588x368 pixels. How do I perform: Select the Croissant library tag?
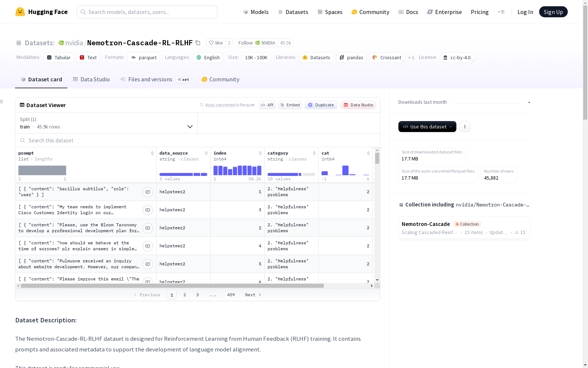(x=387, y=57)
